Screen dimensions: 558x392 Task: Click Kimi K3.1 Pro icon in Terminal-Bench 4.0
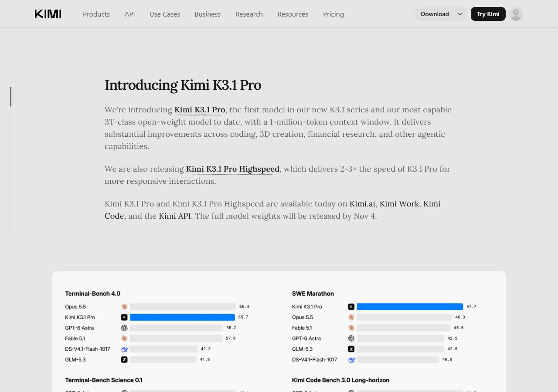click(124, 317)
